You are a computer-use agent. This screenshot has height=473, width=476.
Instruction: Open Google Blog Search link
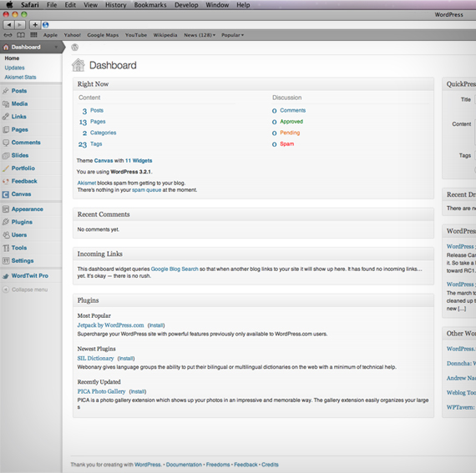[x=175, y=269]
